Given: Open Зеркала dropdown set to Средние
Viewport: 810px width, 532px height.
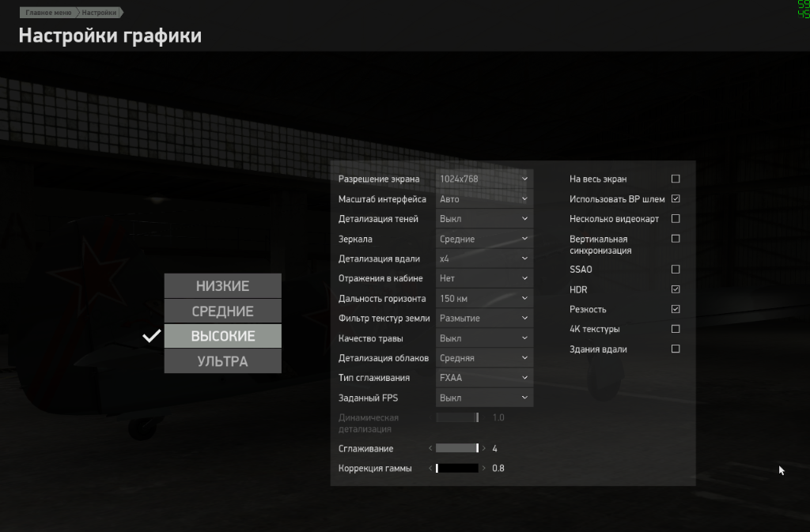Looking at the screenshot, I should pyautogui.click(x=484, y=239).
